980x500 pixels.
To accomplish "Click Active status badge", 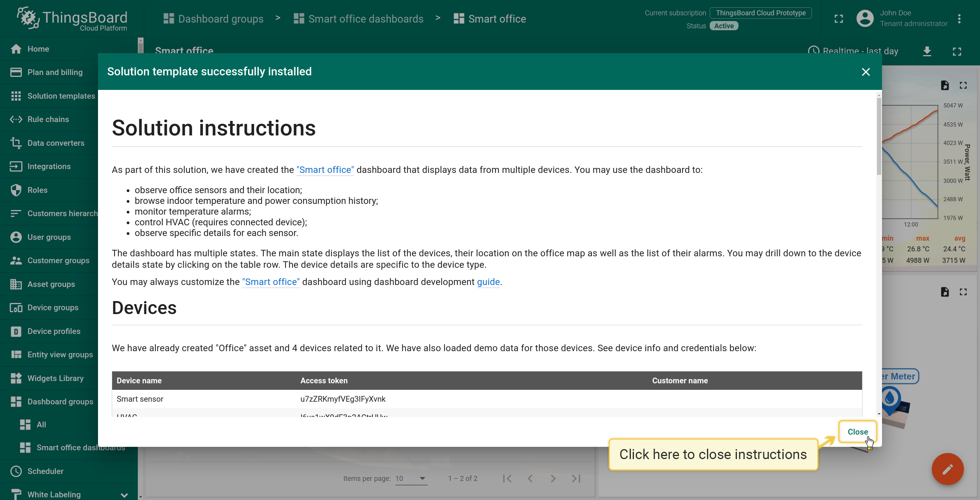I will 724,26.
